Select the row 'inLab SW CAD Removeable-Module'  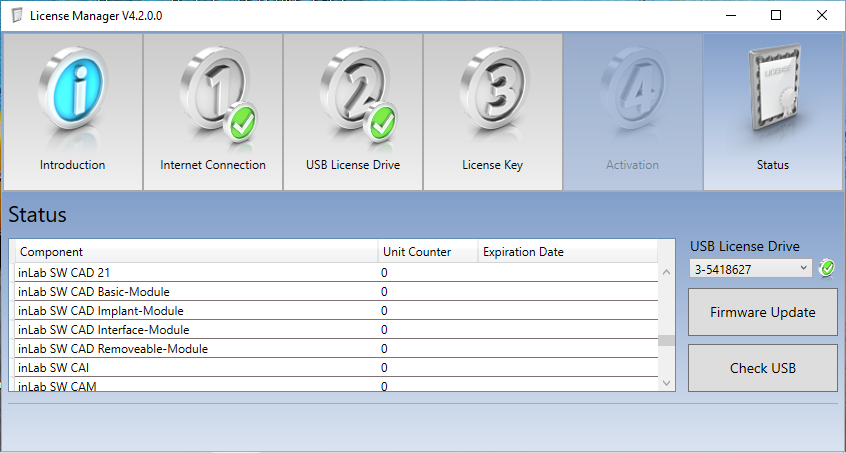pos(337,348)
